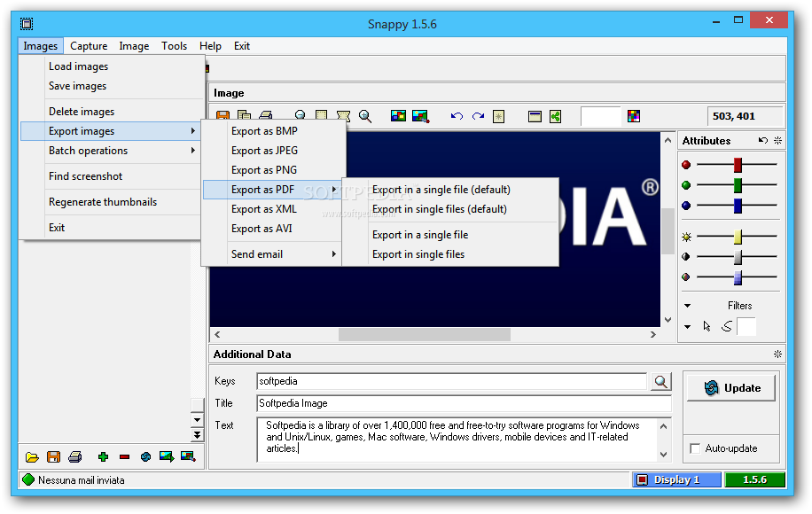Click the text box scroll down arrow
Image resolution: width=812 pixels, height=514 pixels.
coord(663,455)
